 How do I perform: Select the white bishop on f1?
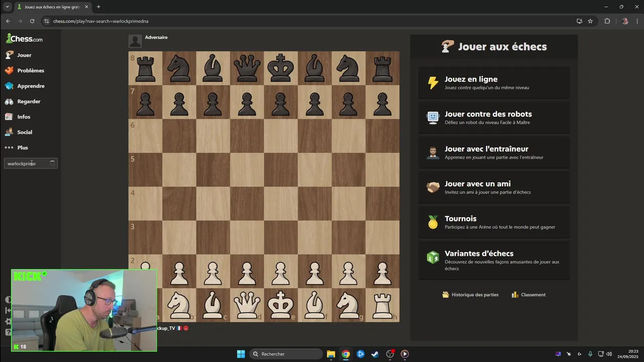click(x=314, y=305)
